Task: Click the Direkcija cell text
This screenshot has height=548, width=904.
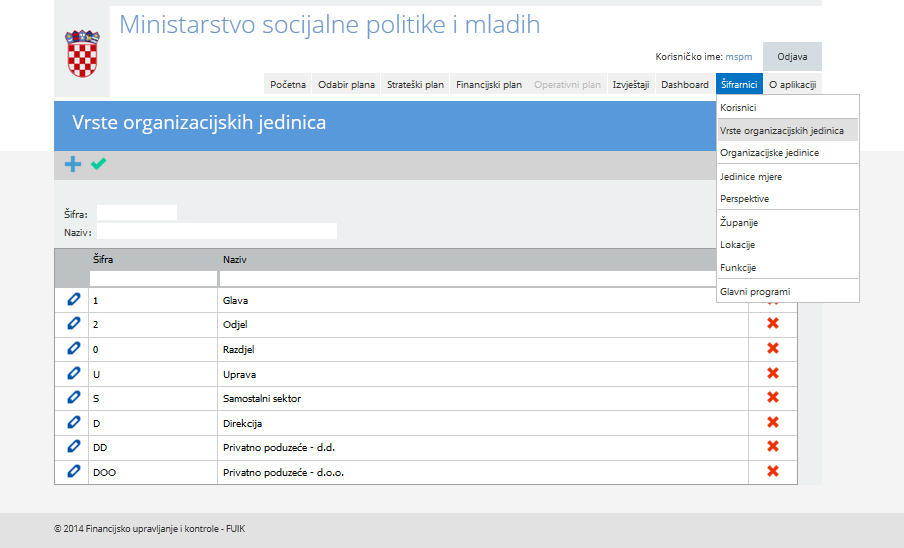Action: [x=243, y=423]
